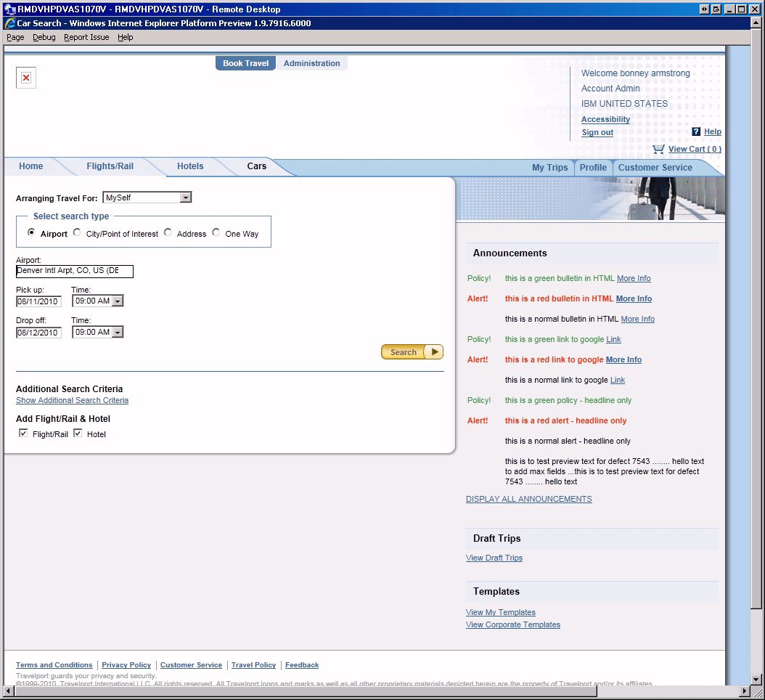Click the Remote Desktop icon in title bar
765x700 pixels.
pos(10,9)
